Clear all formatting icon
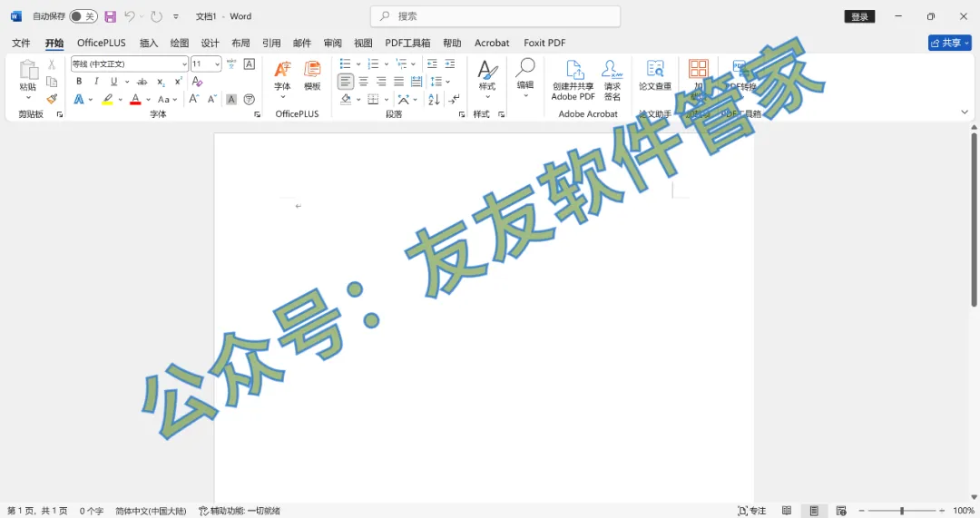The height and width of the screenshot is (518, 980). (197, 82)
